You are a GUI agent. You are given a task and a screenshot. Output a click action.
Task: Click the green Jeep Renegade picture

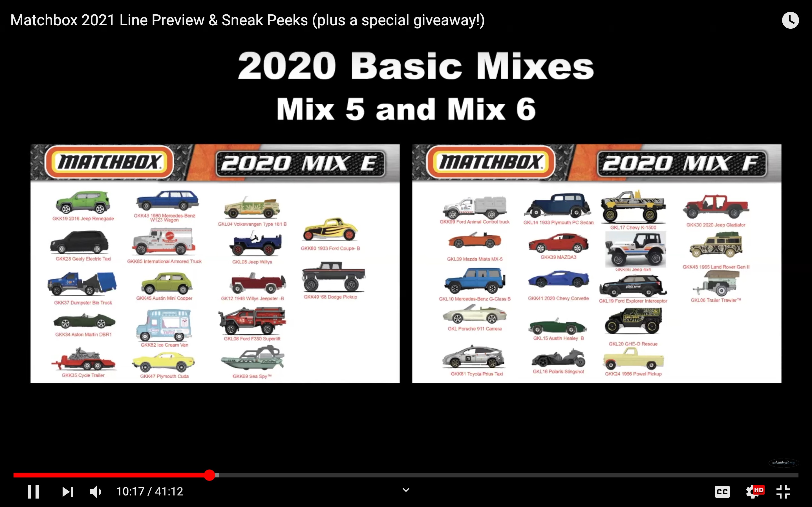point(83,203)
